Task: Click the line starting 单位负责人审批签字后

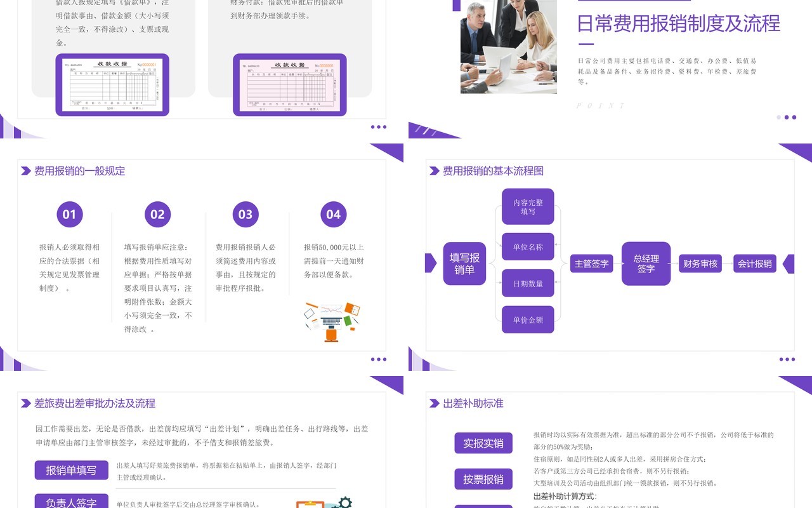Action: [x=188, y=505]
